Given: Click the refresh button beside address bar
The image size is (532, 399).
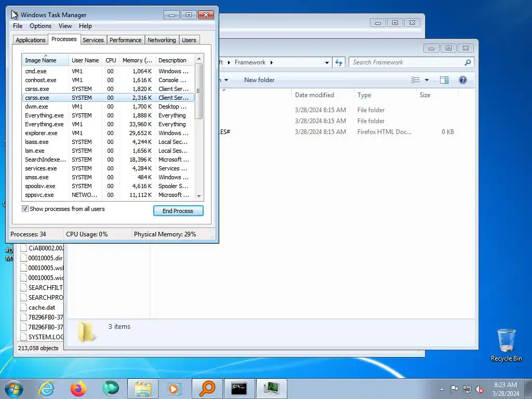Looking at the screenshot, I should pyautogui.click(x=339, y=62).
